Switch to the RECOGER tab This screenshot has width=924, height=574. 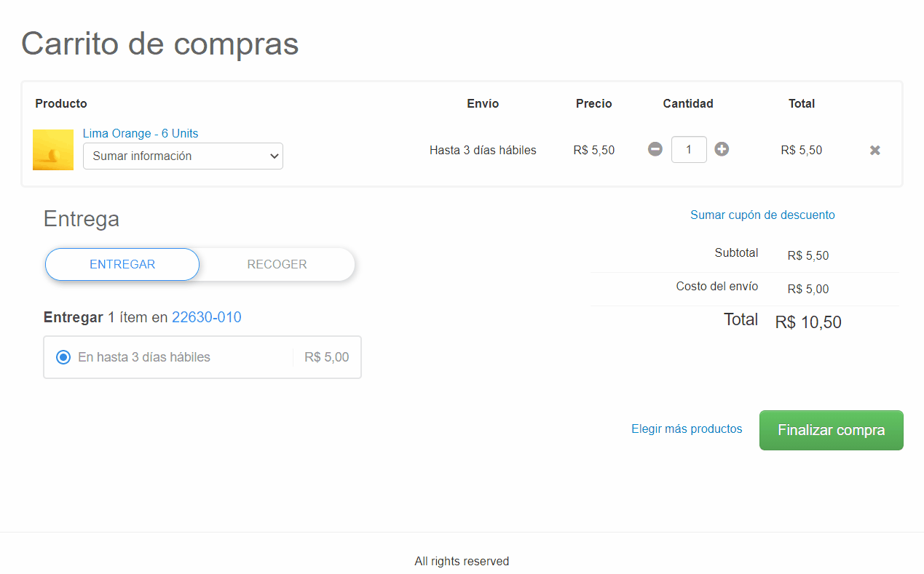coord(277,264)
